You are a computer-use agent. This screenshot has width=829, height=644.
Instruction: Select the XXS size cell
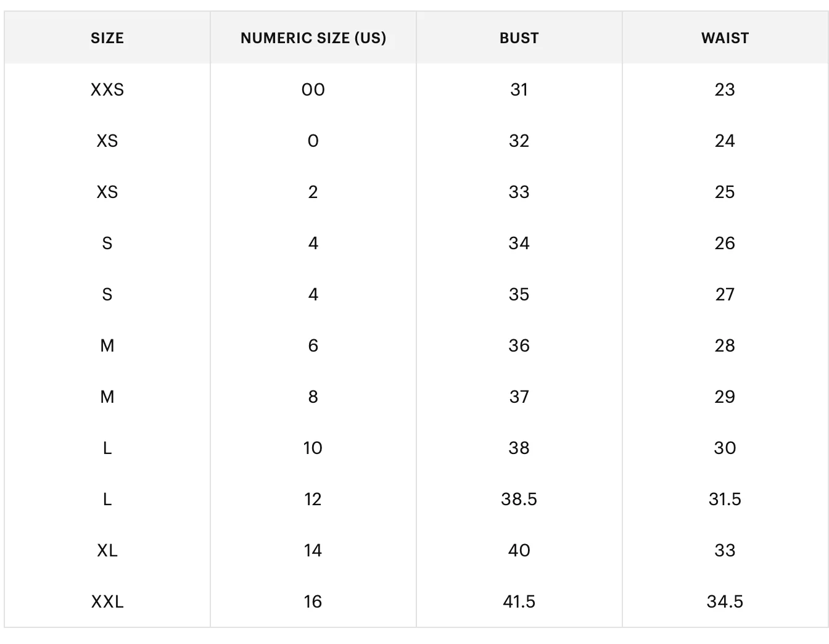[x=107, y=90]
